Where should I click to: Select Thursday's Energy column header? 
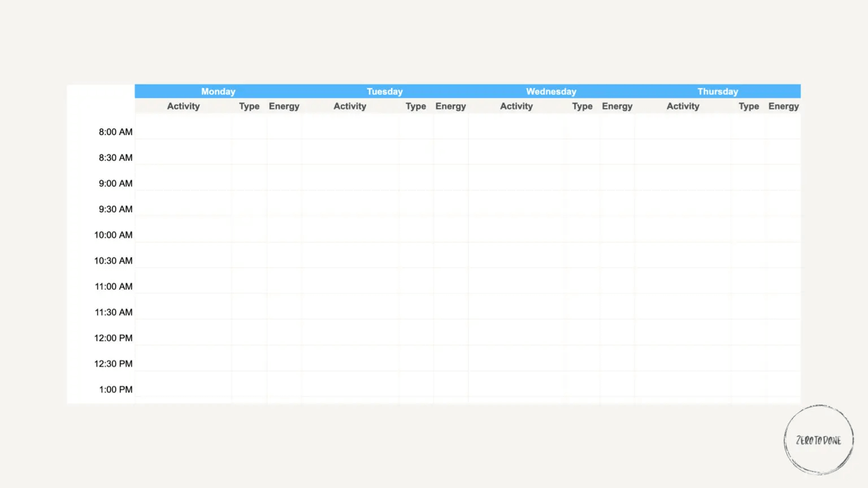click(x=783, y=106)
